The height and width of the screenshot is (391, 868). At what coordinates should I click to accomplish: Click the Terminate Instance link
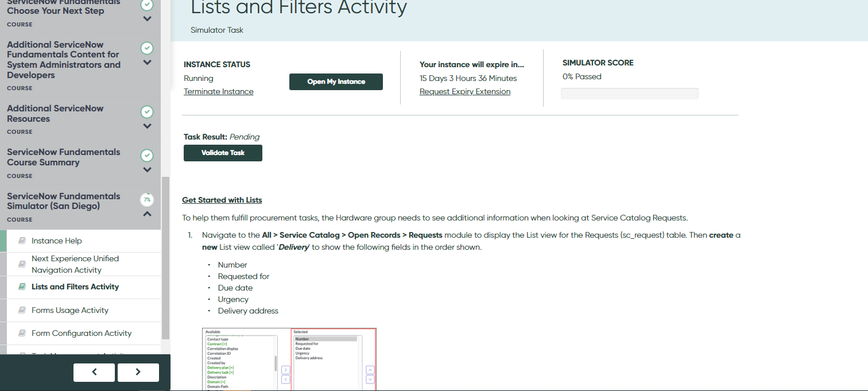[218, 91]
